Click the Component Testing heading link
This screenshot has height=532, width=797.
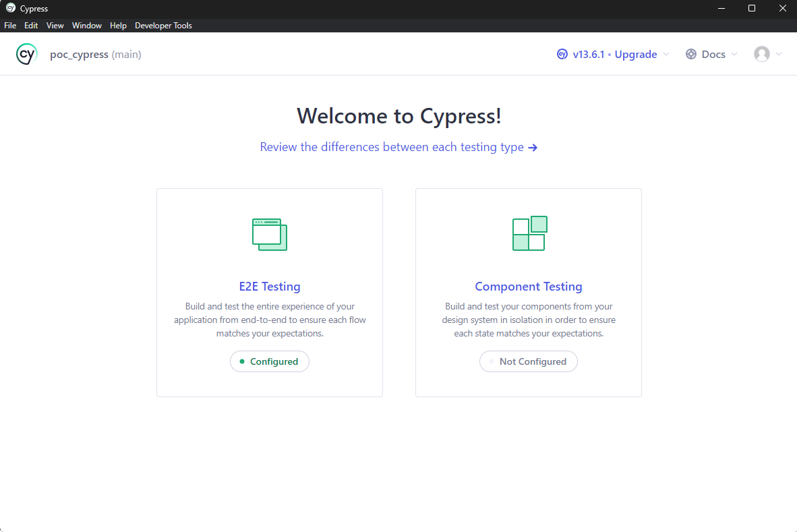click(x=529, y=287)
